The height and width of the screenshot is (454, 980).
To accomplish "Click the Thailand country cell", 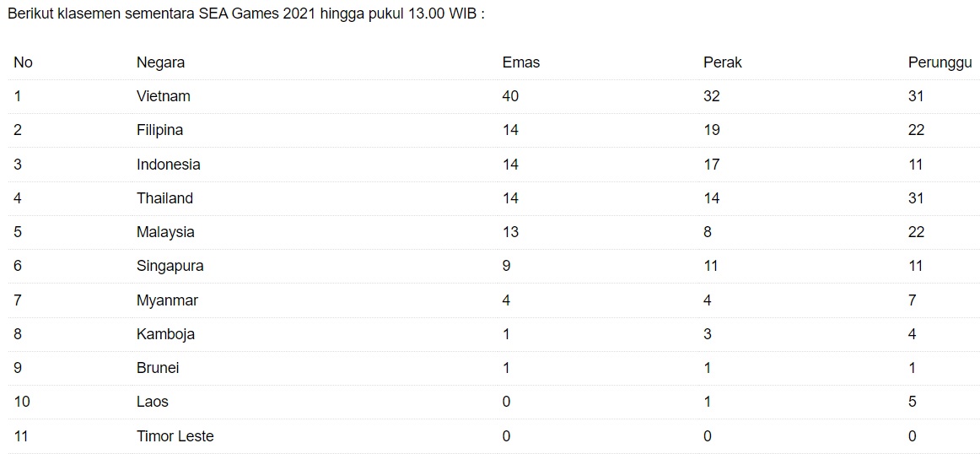I will [x=164, y=198].
